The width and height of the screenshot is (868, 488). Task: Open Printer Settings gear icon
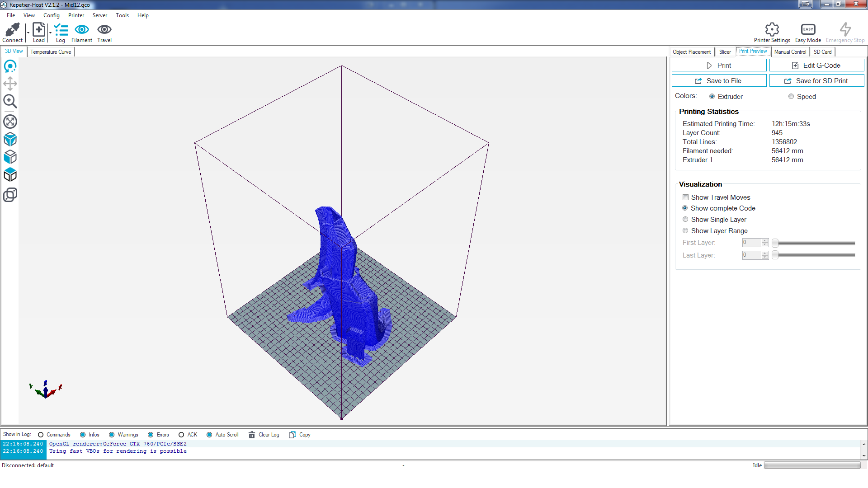point(772,30)
